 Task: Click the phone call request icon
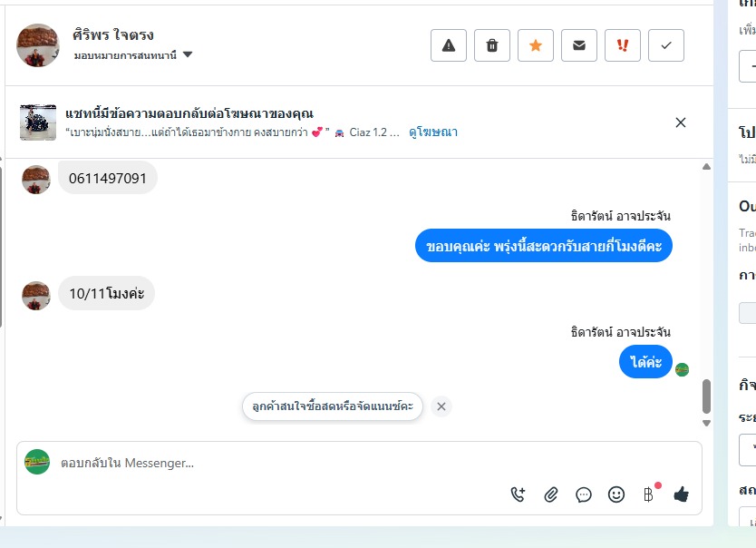coord(519,494)
